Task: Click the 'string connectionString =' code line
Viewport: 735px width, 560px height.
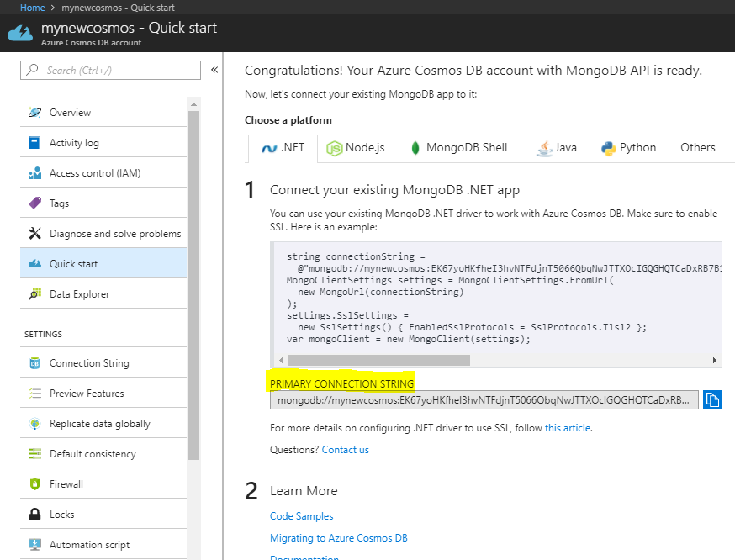Action: coord(356,256)
